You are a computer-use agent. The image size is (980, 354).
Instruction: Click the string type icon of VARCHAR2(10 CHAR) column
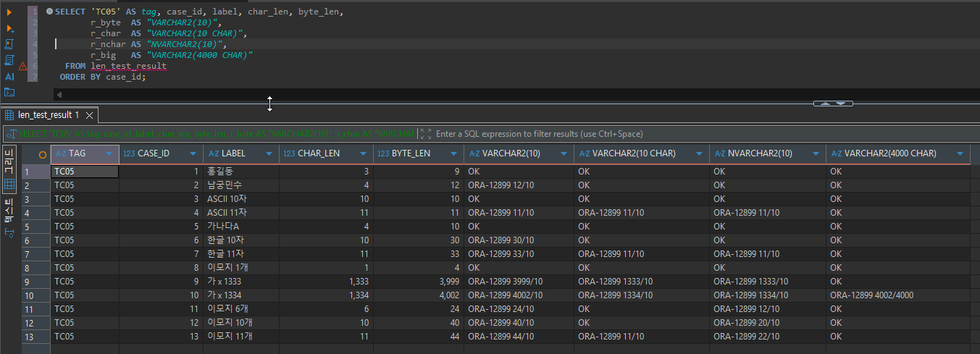[584, 153]
